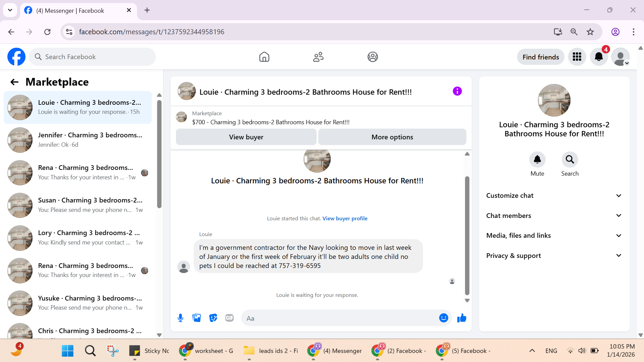View site information icon in address bar
The height and width of the screenshot is (362, 644).
coord(69,32)
